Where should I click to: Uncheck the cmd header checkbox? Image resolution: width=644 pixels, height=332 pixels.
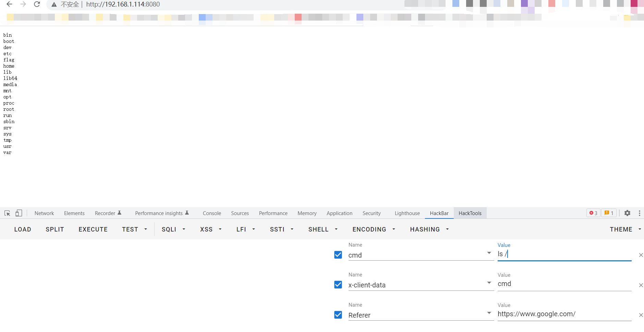pos(338,255)
